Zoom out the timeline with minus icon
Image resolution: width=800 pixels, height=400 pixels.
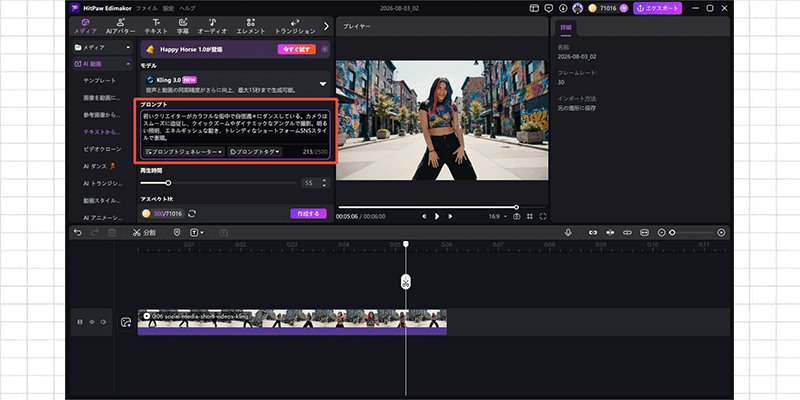(x=661, y=232)
